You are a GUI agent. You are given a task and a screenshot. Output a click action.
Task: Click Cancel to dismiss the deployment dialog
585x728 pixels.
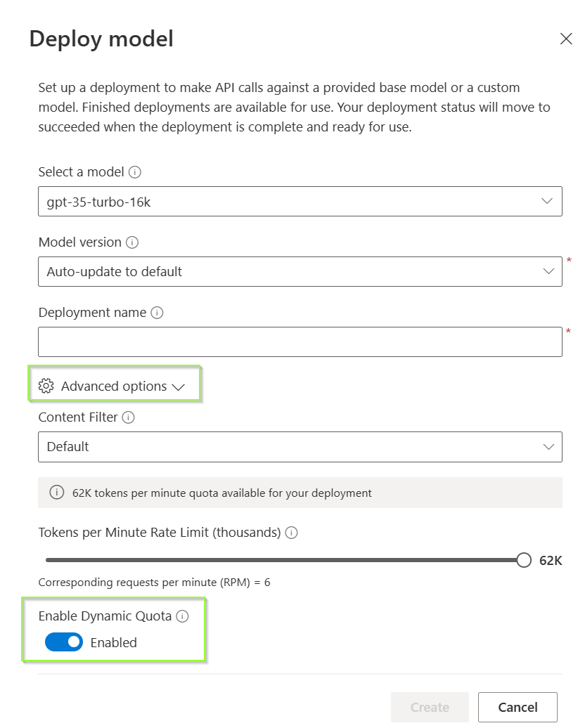[517, 707]
